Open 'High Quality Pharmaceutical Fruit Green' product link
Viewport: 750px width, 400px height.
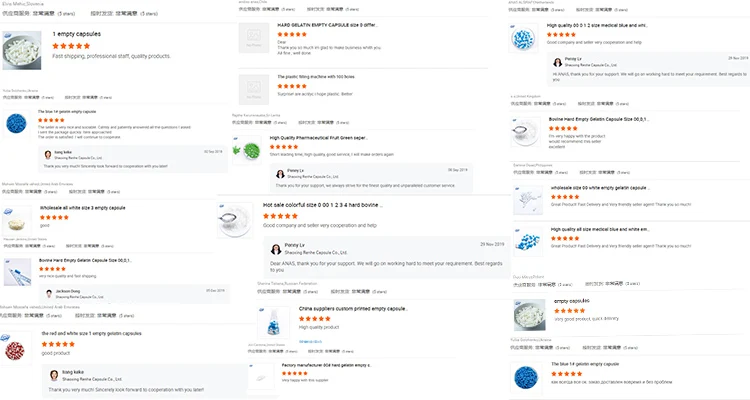tap(319, 138)
